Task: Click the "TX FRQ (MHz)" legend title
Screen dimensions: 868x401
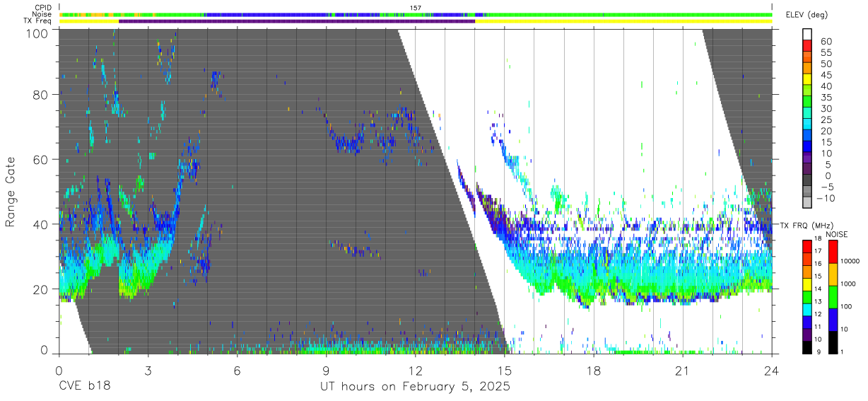Action: click(x=805, y=226)
